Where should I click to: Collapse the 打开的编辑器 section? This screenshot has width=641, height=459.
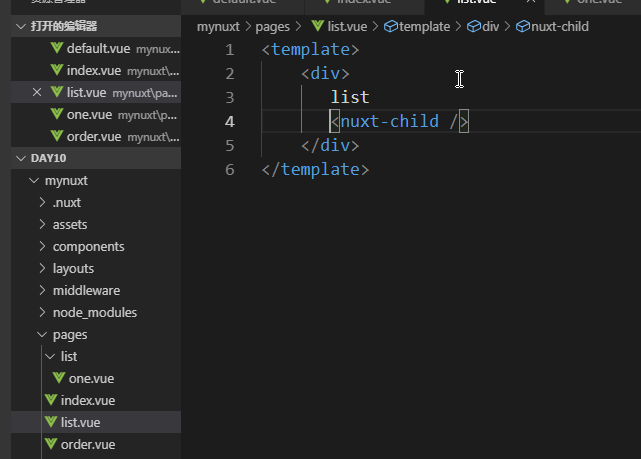pos(21,27)
